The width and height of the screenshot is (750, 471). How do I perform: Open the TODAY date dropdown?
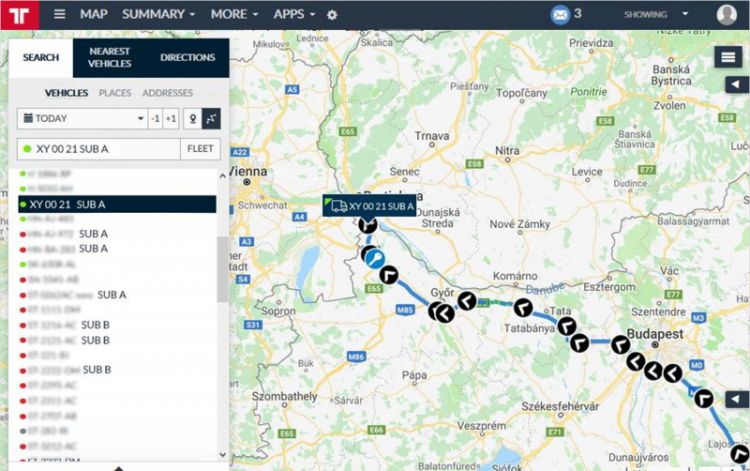pos(81,118)
